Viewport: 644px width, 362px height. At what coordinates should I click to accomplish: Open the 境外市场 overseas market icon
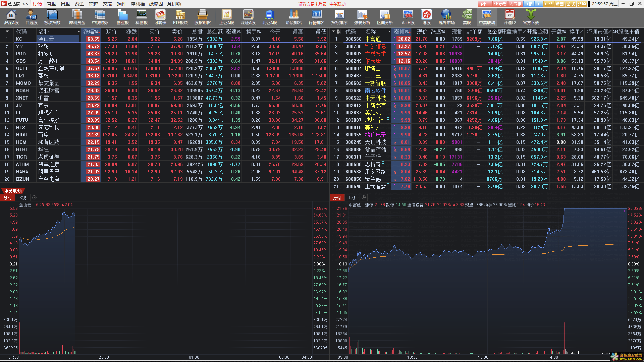tap(446, 17)
